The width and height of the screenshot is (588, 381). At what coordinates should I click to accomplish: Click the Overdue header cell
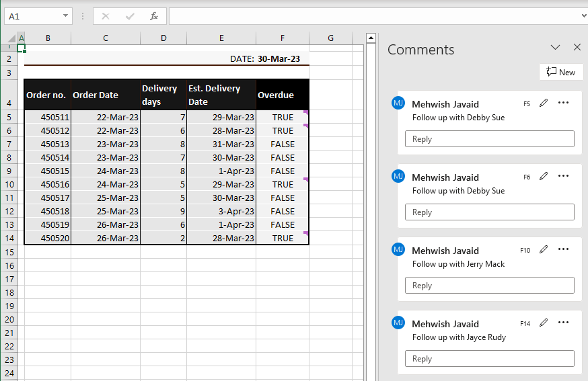click(x=282, y=95)
